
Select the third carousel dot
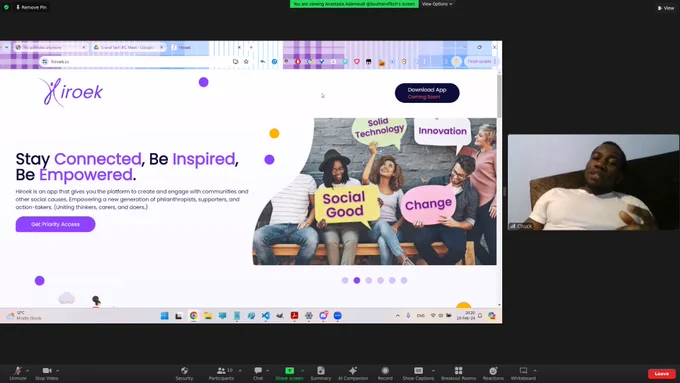point(369,280)
